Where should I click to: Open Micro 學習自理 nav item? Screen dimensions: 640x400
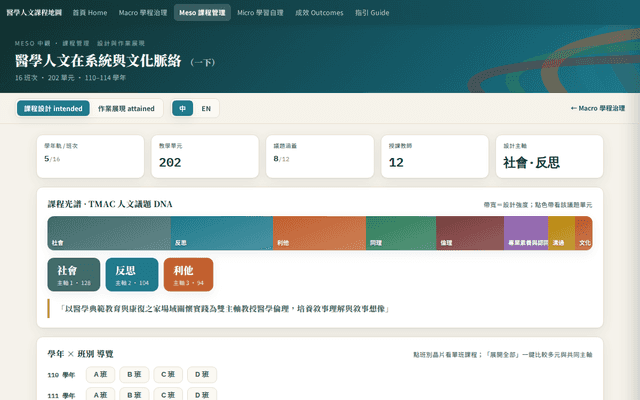[x=260, y=13]
